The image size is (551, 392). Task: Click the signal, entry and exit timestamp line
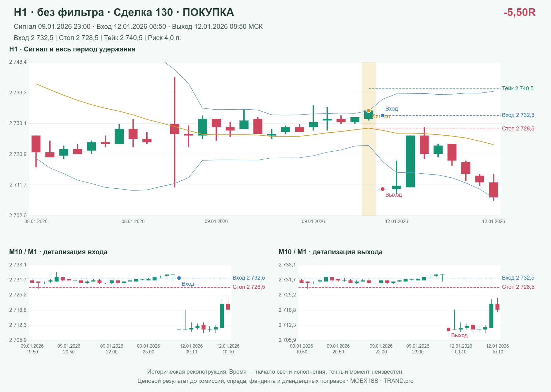(x=138, y=27)
